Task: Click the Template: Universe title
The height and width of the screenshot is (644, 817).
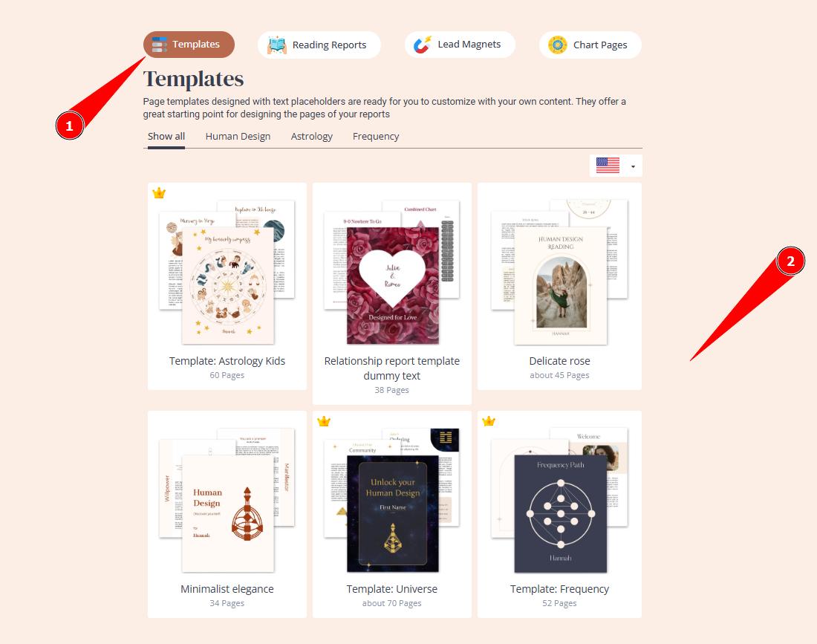Action: pos(392,589)
